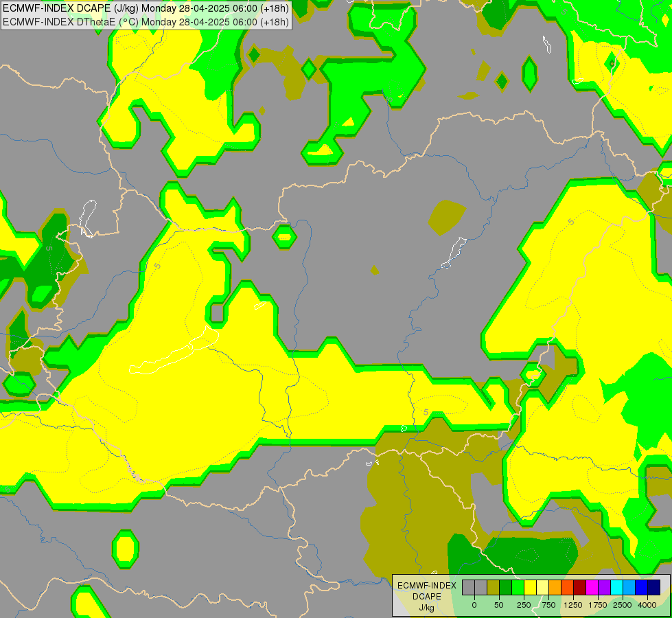Click the DCAPE title line in header
Screen dimensions: 672x618
coord(146,8)
